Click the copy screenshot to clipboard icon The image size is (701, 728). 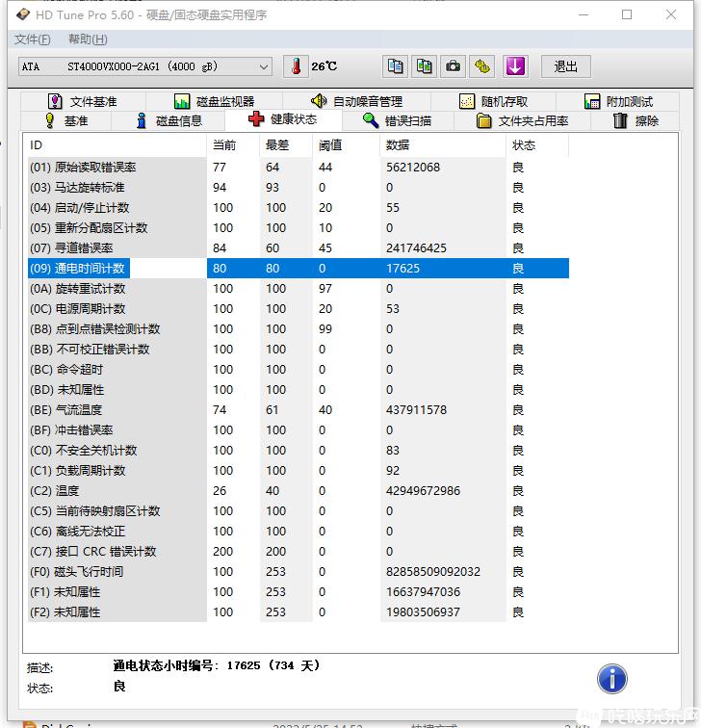424,66
